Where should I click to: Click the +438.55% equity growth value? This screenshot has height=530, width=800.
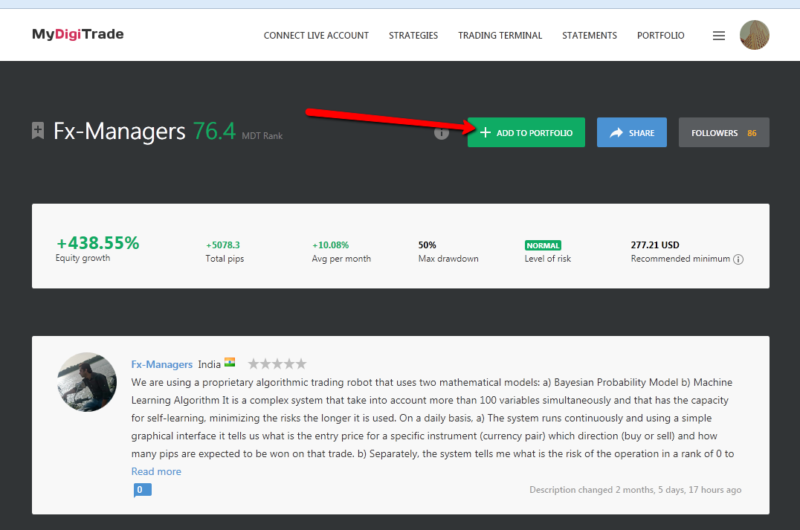[97, 243]
